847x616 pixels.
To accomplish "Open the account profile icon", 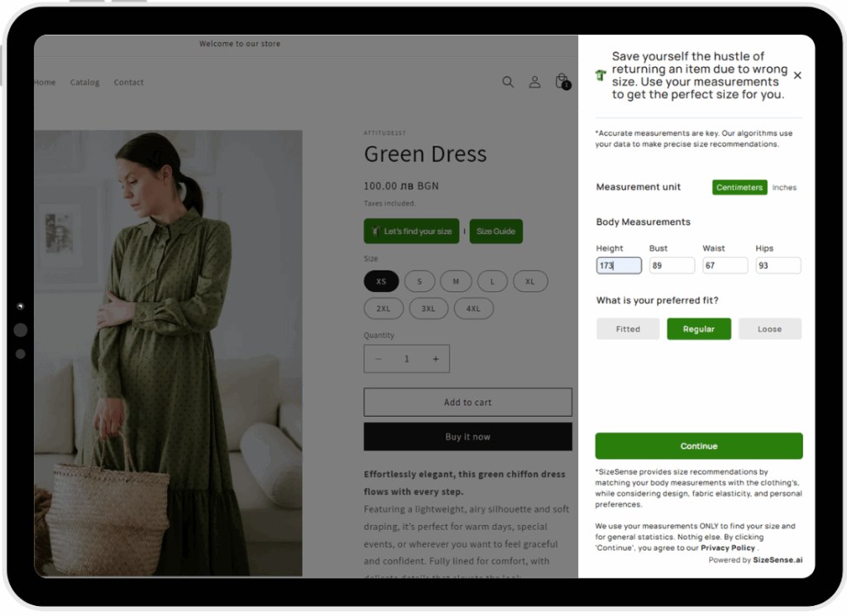I will (534, 82).
